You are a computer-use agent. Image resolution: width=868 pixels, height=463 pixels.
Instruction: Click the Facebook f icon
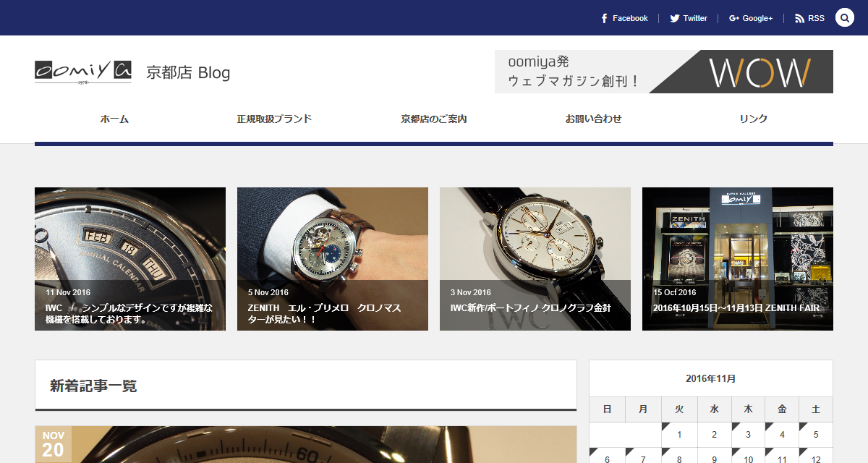pos(604,18)
